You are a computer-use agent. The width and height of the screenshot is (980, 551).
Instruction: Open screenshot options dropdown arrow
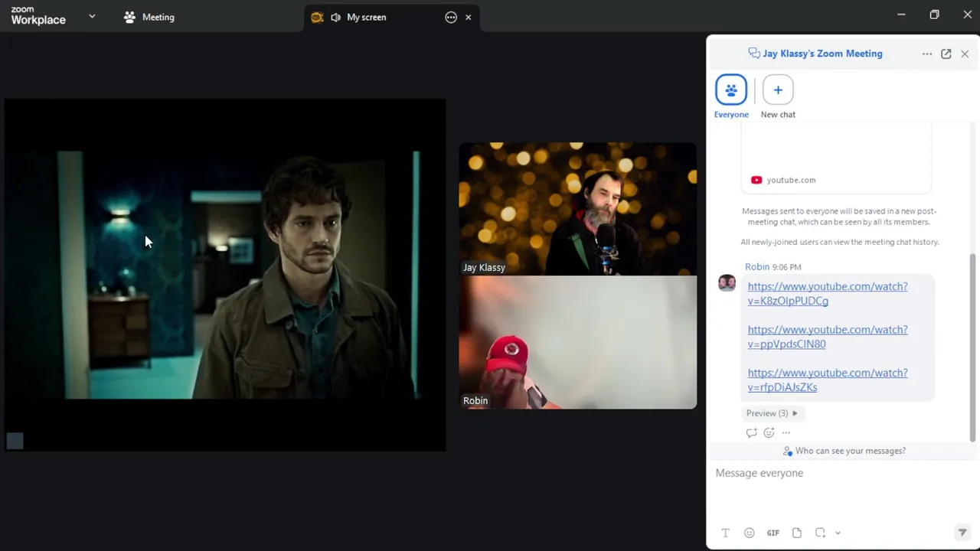[x=838, y=533]
